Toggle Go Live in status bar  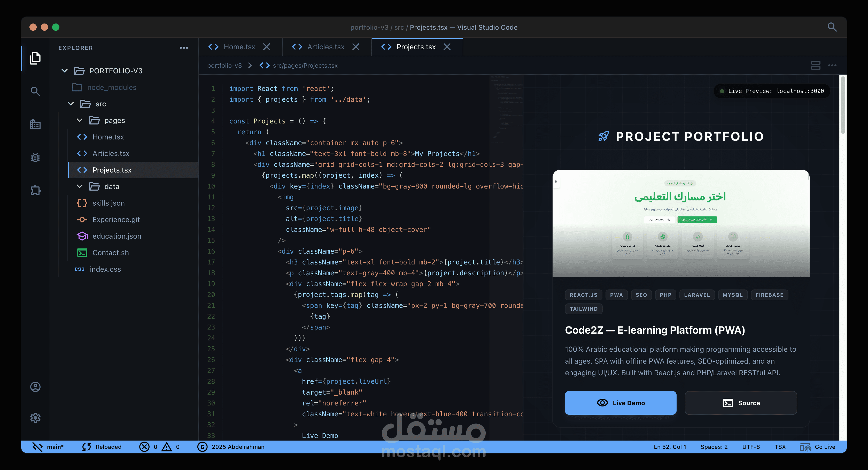tap(818, 447)
